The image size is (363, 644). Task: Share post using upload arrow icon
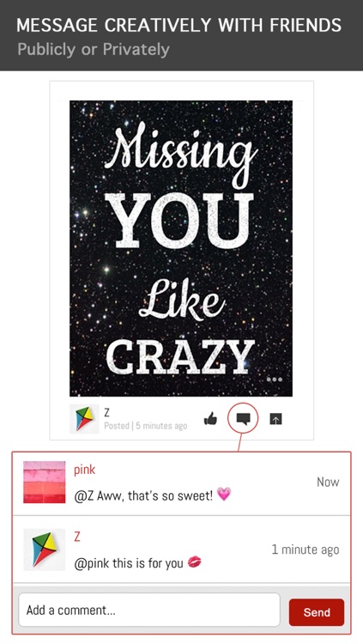click(276, 419)
